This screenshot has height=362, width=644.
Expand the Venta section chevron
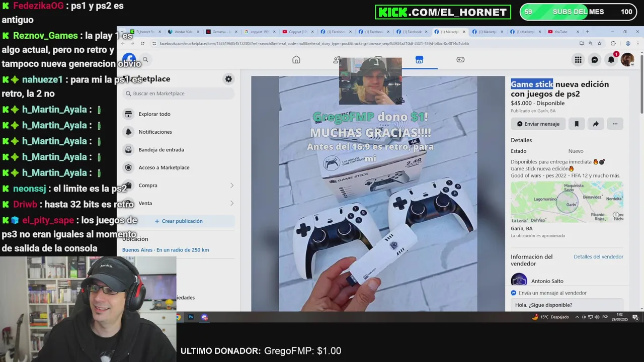[231, 203]
